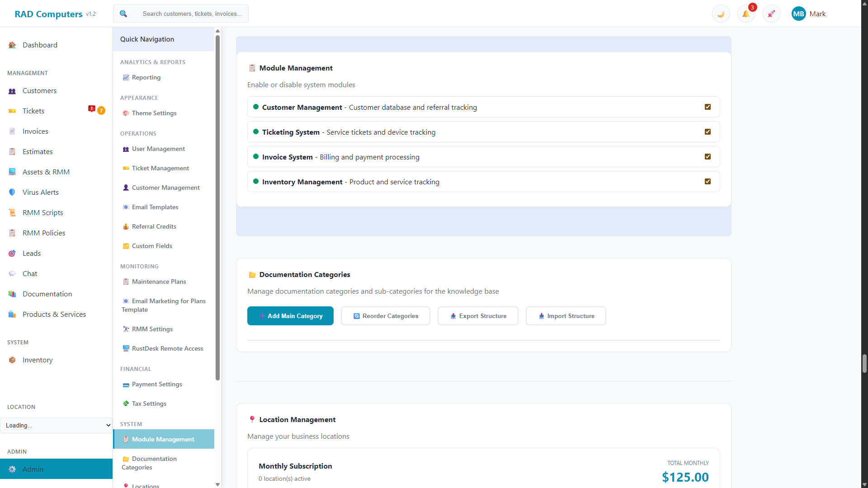Type in the search customers field
Viewport: 868px width, 488px height.
192,14
